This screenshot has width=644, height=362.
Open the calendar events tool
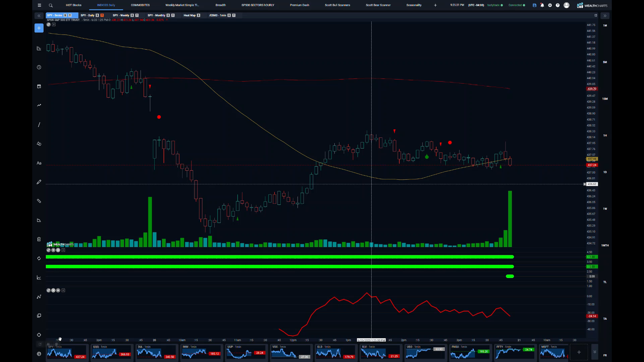39,86
